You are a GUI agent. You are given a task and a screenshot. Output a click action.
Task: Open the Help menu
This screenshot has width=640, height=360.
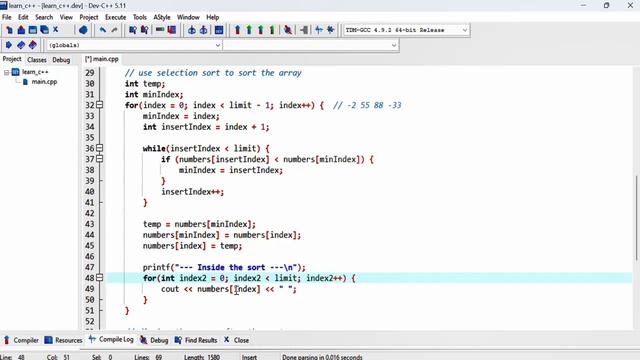point(212,17)
